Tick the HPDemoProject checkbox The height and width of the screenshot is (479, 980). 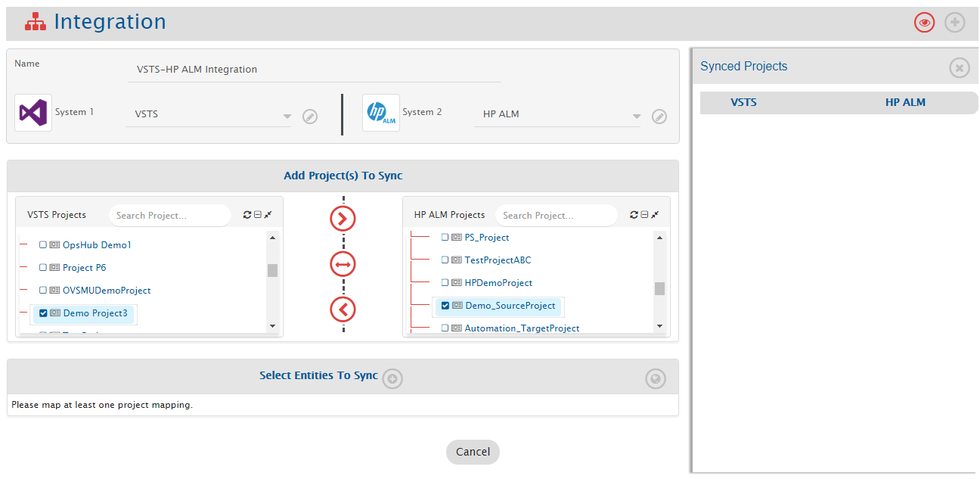(445, 283)
